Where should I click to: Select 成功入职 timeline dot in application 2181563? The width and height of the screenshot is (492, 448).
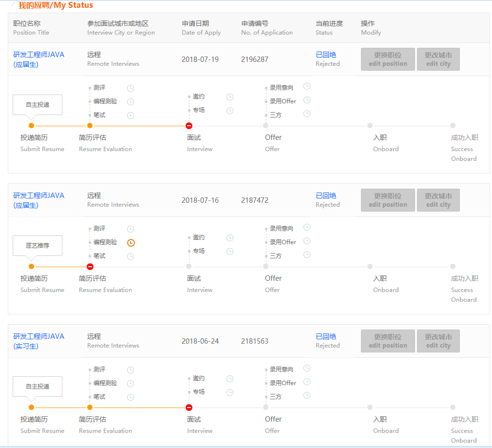(x=453, y=408)
